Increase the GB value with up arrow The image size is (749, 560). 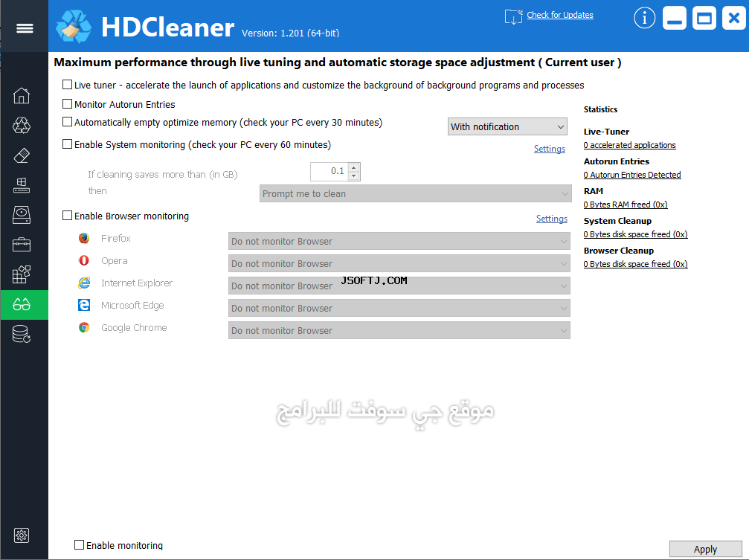[x=354, y=168]
